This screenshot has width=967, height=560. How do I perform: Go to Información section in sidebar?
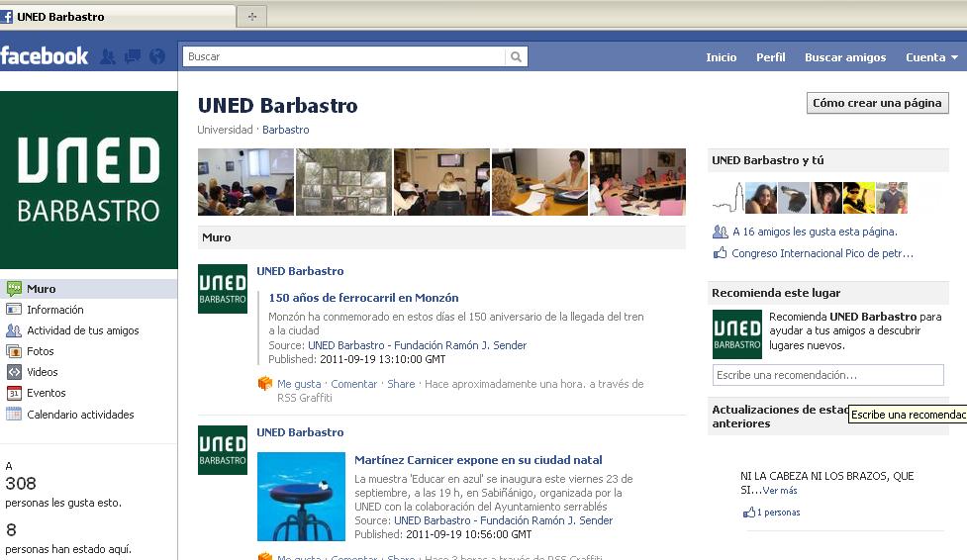pos(55,310)
